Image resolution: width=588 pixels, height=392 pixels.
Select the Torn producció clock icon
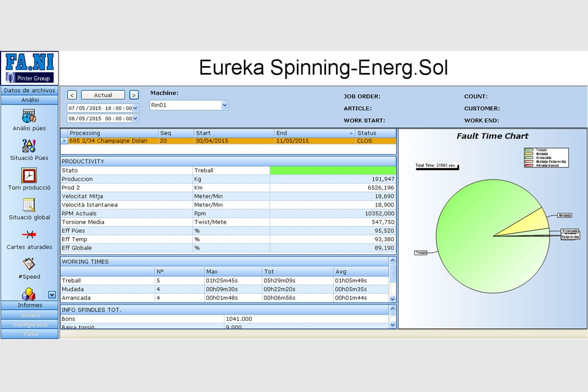pyautogui.click(x=29, y=176)
